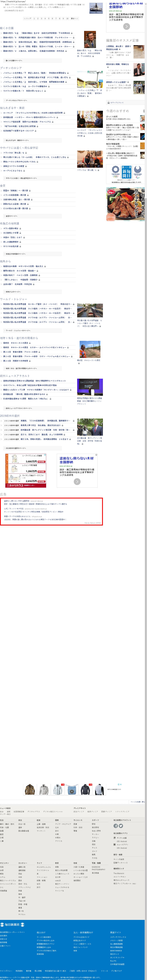Open 動くか日露 section heading

coord(7,28)
